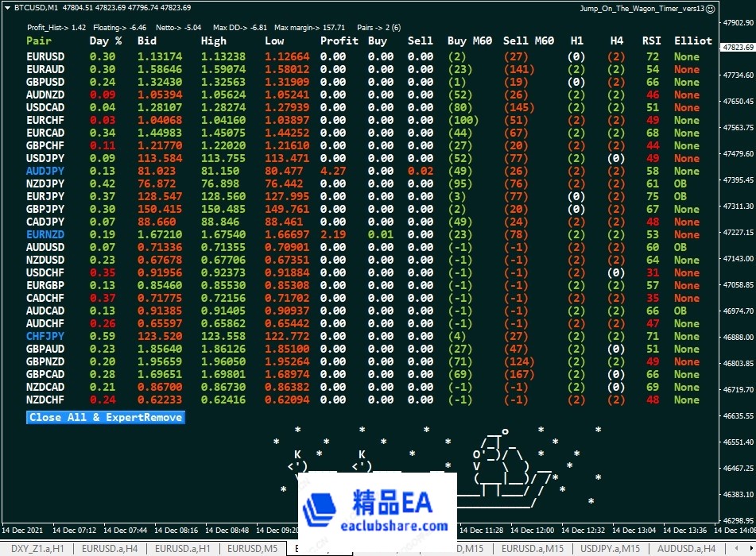Open the chart quick-navigation dropdown arrow
This screenshot has height=556, width=756.
[7, 7]
